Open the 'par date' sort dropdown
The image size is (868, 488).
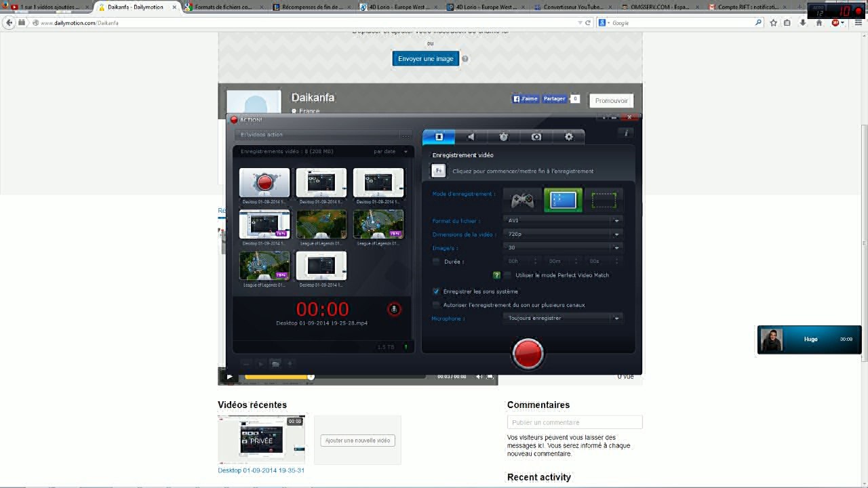pyautogui.click(x=391, y=152)
